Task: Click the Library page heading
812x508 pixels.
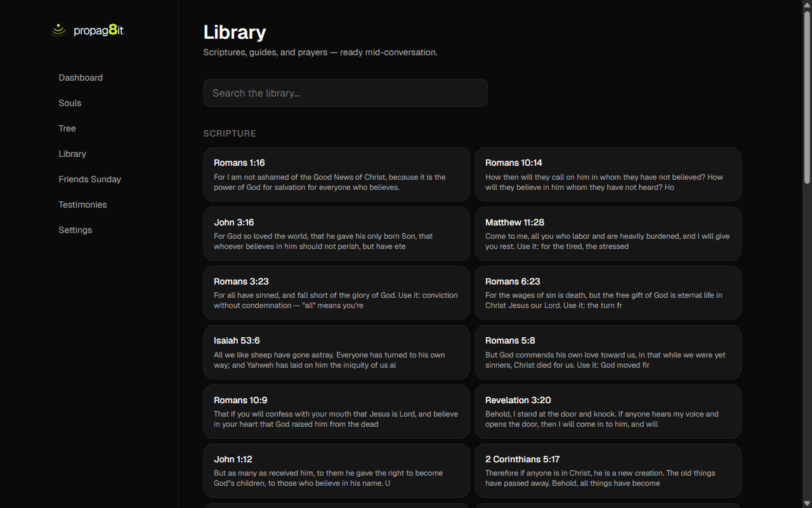Action: [235, 32]
